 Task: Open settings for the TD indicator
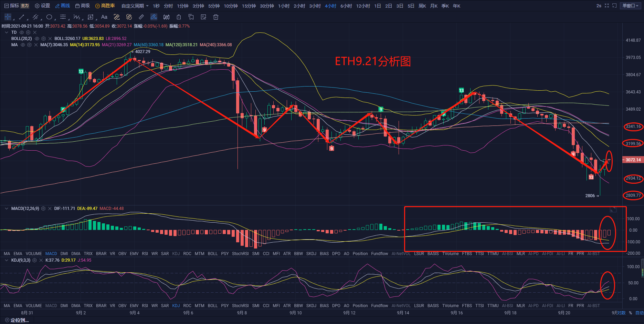pos(28,32)
